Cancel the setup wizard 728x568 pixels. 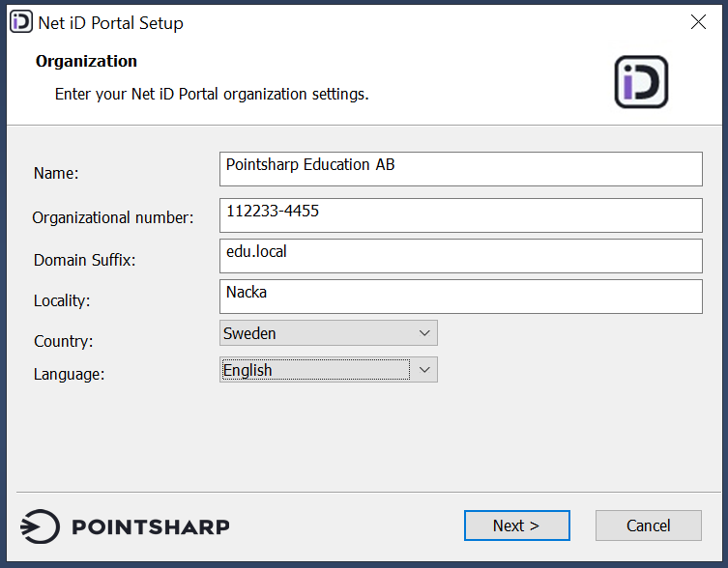tap(648, 525)
